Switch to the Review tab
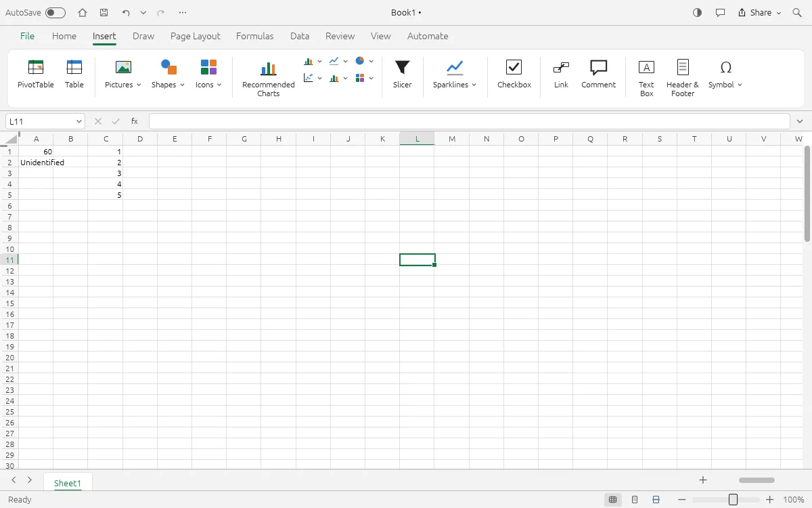The width and height of the screenshot is (812, 508). (x=340, y=36)
